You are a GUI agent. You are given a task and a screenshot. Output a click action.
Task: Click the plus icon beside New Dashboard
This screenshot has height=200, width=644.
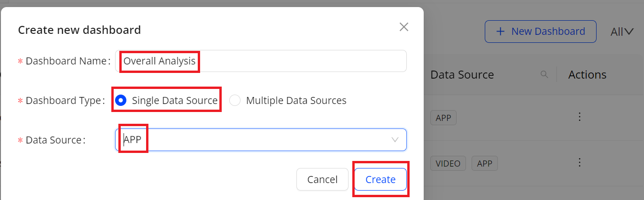[x=501, y=32]
